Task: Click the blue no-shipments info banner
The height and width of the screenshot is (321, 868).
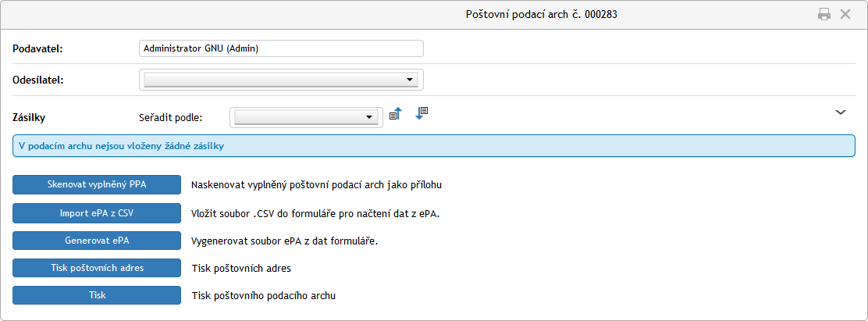Action: (433, 146)
